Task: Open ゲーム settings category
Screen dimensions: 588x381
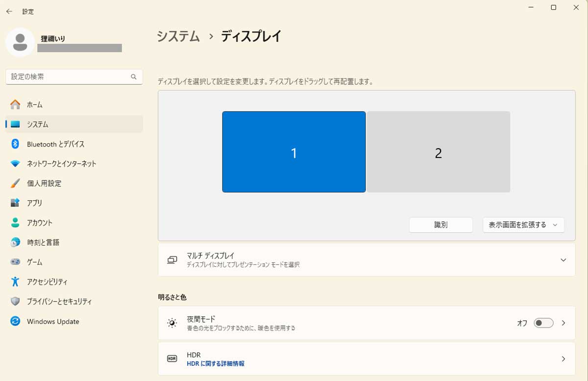Action: (x=74, y=262)
